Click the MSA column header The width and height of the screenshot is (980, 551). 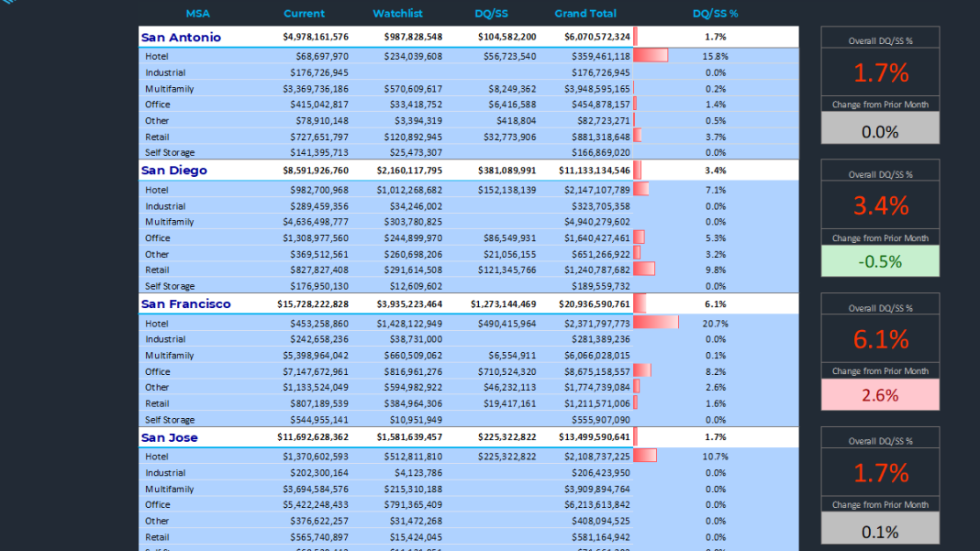pos(197,14)
